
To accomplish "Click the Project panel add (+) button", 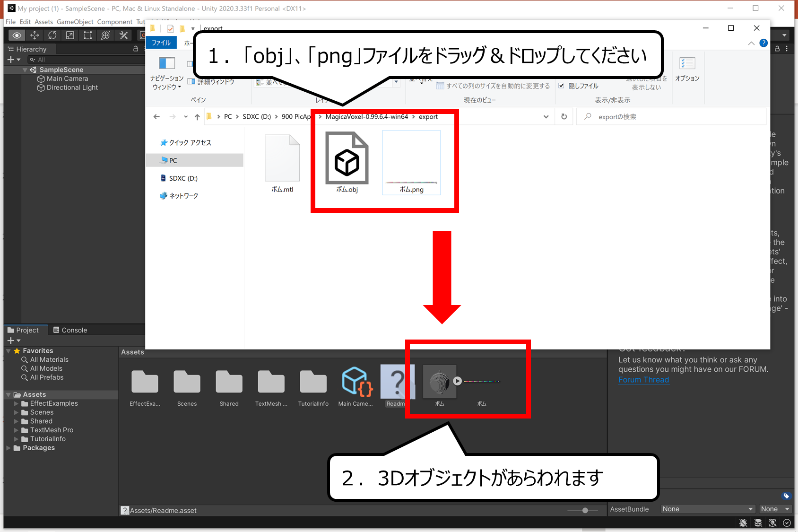I will coord(14,340).
